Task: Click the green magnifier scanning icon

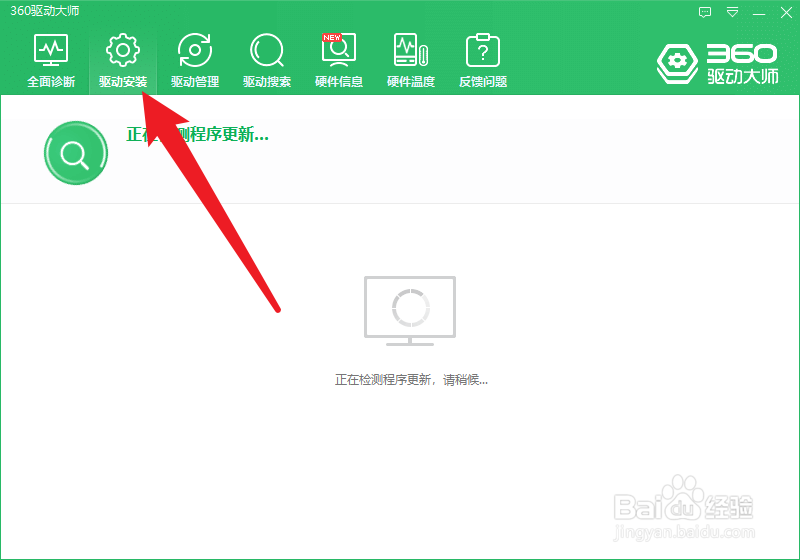Action: (x=76, y=153)
